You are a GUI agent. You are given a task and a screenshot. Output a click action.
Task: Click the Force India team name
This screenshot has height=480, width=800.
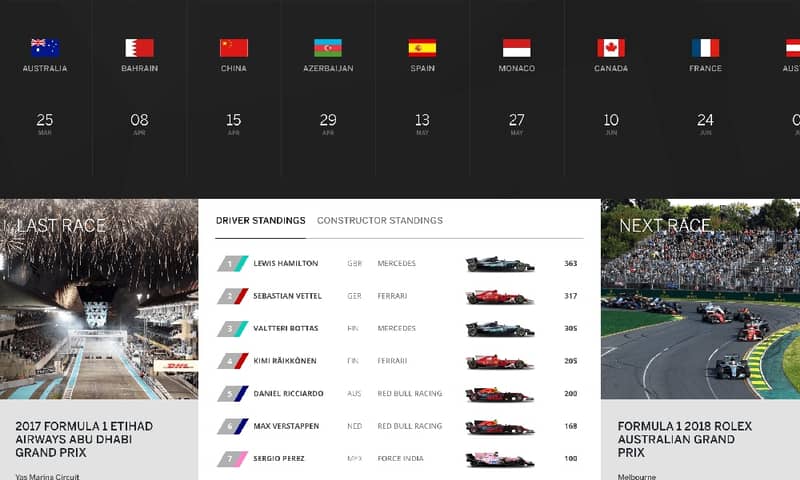[401, 459]
